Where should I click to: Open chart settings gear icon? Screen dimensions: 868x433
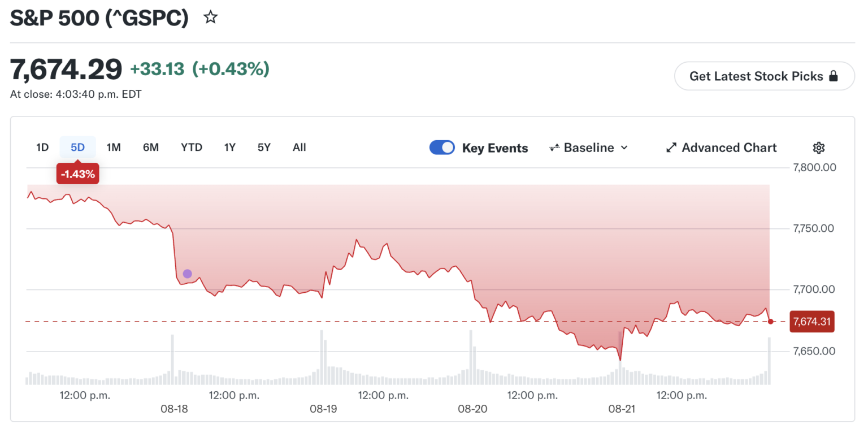pyautogui.click(x=818, y=148)
